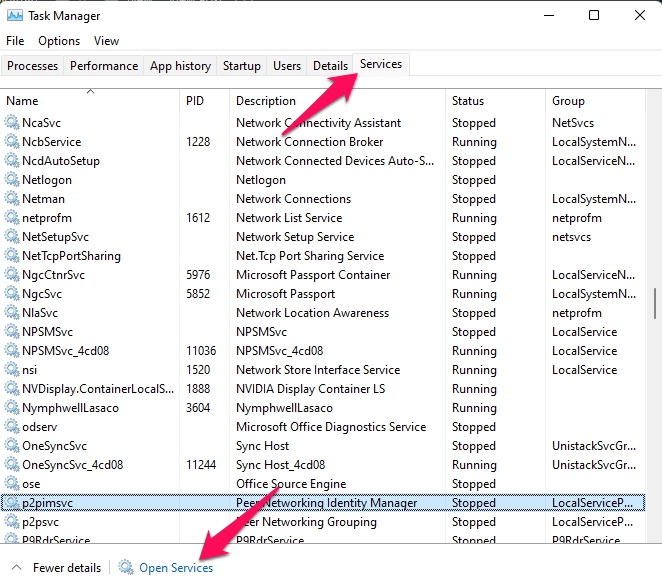Click the Open Services link
Image resolution: width=662 pixels, height=587 pixels.
tap(176, 568)
